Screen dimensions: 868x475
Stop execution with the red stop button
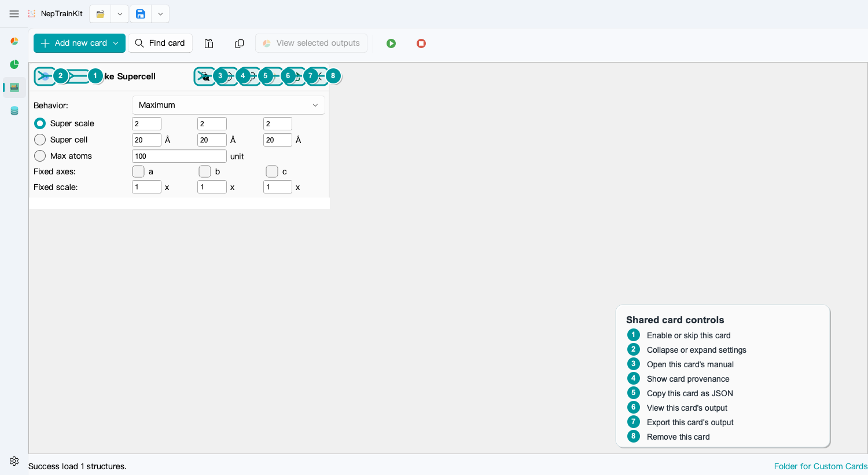[x=421, y=43]
